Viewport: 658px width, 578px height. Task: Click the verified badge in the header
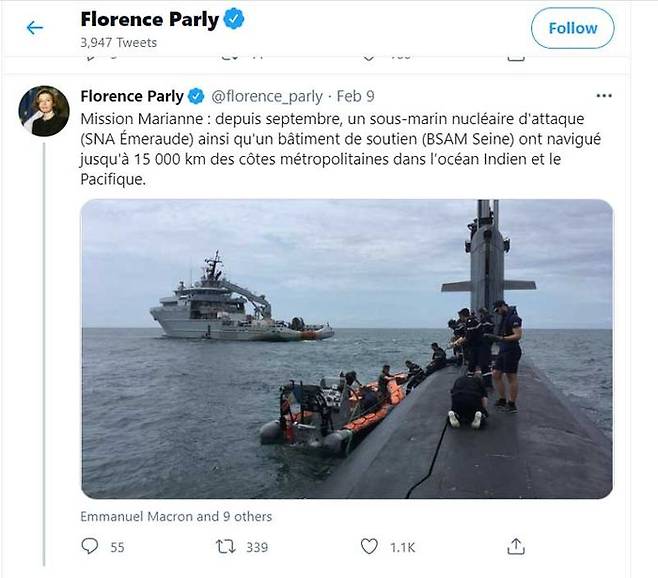click(x=233, y=19)
